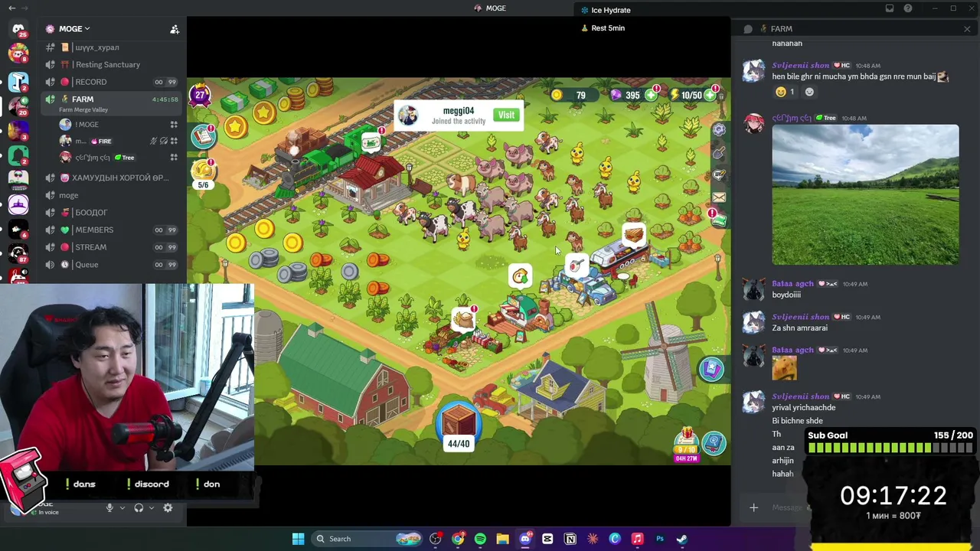Add gems with the green plus button
Screen dimensions: 980x551
[651, 95]
